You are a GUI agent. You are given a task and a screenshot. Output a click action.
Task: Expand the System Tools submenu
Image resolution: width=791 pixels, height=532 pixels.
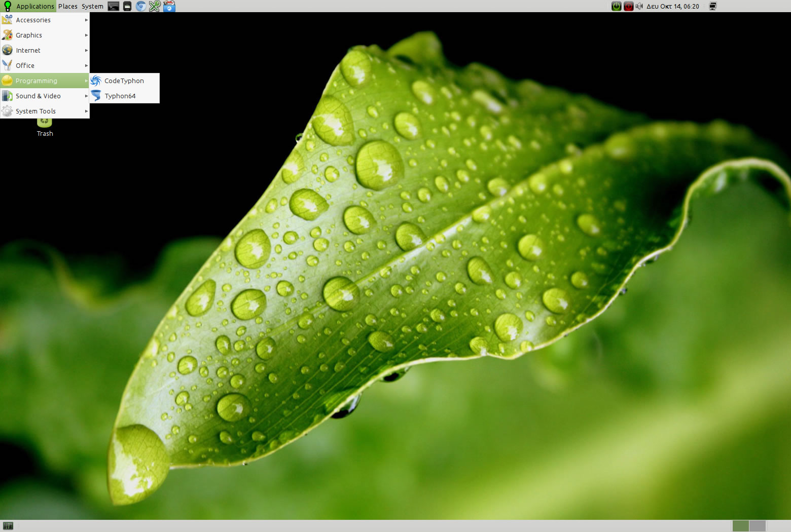pyautogui.click(x=45, y=111)
